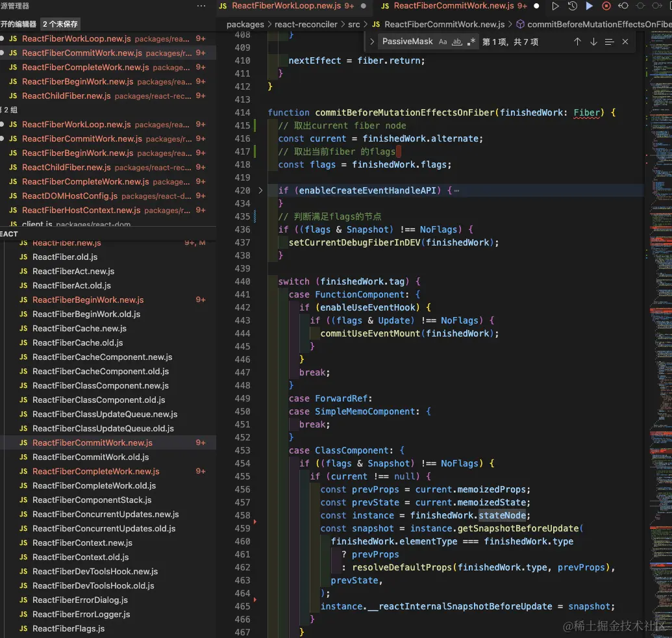Unfold the collapsed block at line 420
This screenshot has width=672, height=638.
(x=260, y=190)
